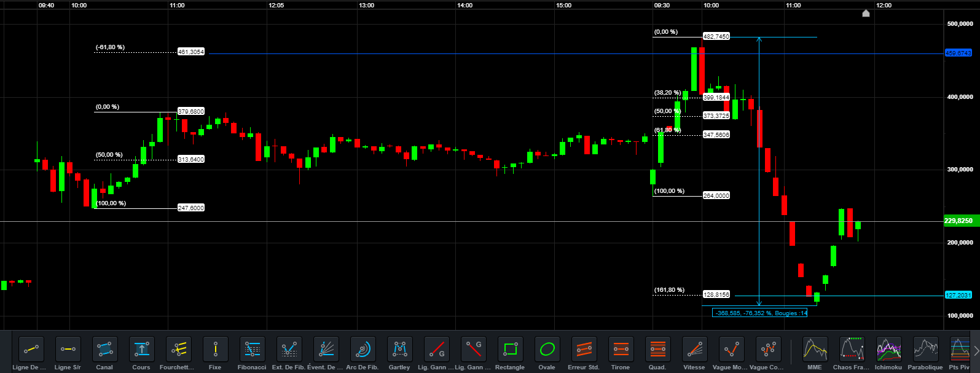
Task: Pick the Vitesse speed lines tool
Action: tap(695, 349)
